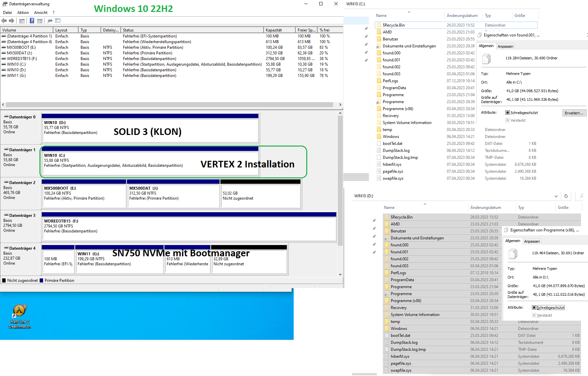This screenshot has width=588, height=376.
Task: Click scroll-down arrow of disk view pane
Action: coord(340,274)
